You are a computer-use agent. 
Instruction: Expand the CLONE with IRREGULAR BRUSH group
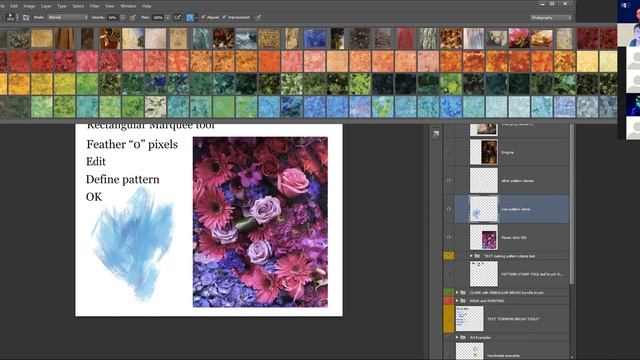coord(457,292)
